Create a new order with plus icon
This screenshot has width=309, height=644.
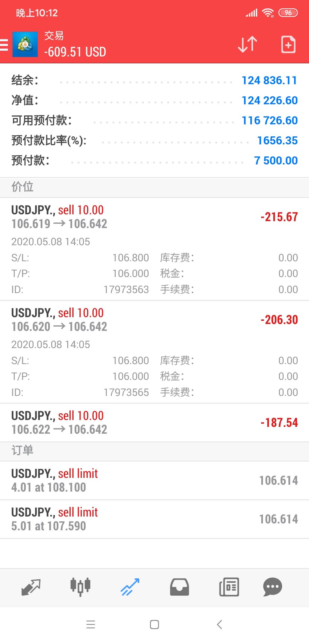click(x=288, y=44)
